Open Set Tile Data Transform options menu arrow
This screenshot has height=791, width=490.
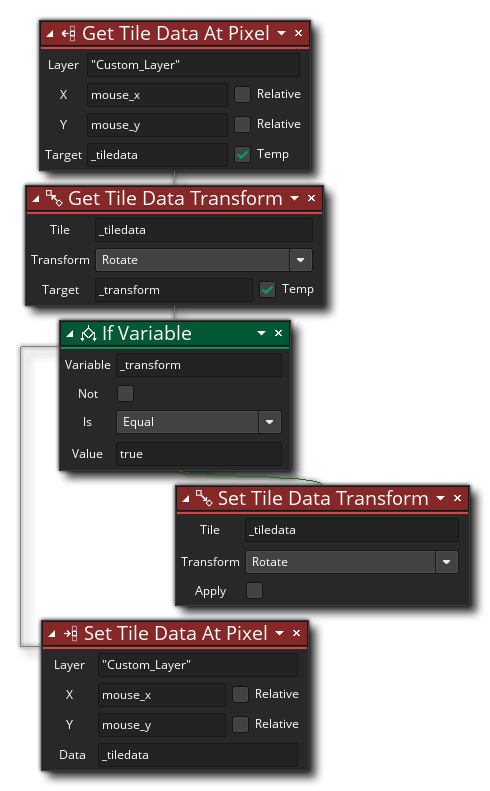[441, 498]
